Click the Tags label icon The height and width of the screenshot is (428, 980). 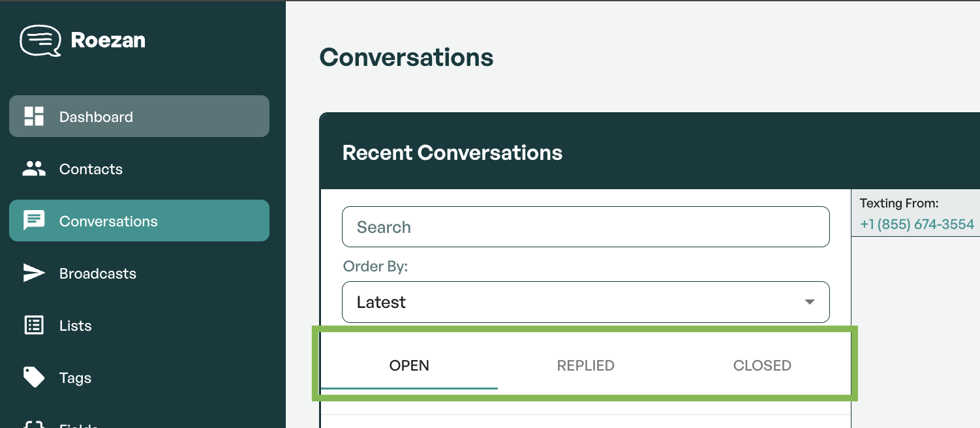[x=34, y=377]
